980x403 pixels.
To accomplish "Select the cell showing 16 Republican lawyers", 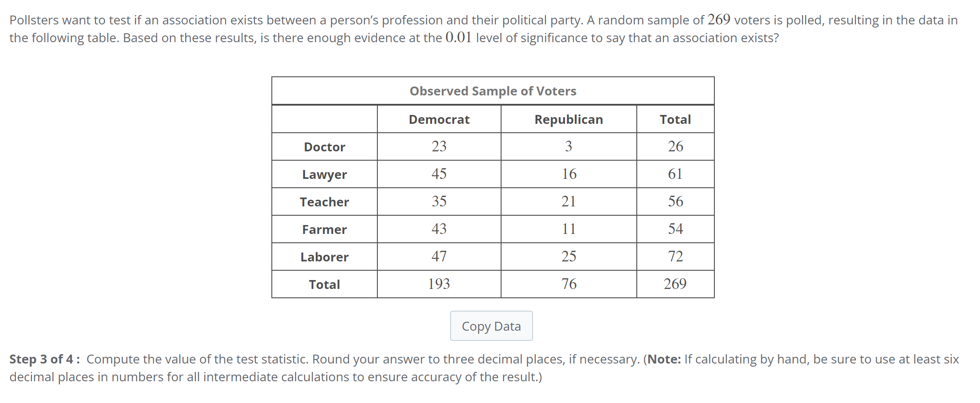I will pyautogui.click(x=568, y=174).
